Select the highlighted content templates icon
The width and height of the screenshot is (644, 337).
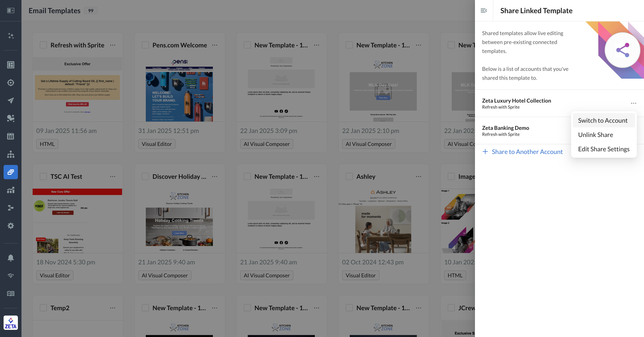[x=11, y=172]
